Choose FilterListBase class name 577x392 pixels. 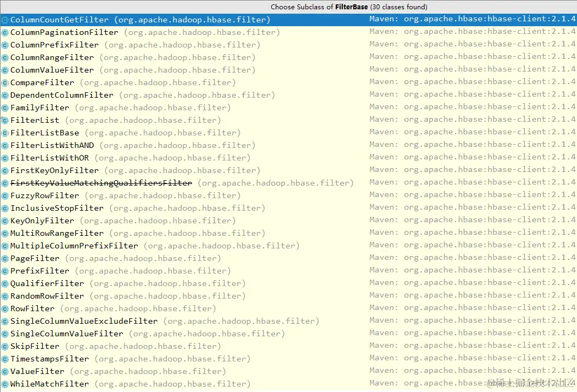[x=45, y=133]
